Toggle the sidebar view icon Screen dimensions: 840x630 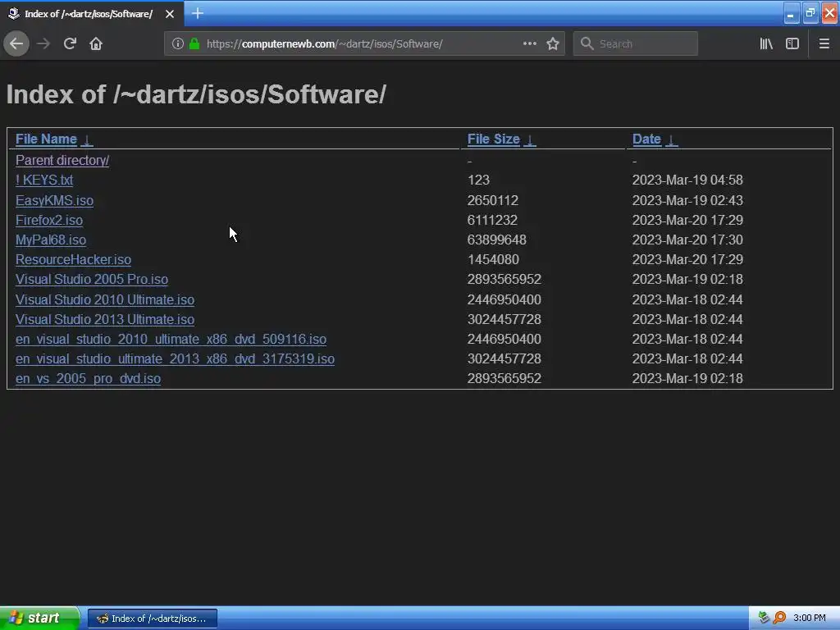pyautogui.click(x=792, y=44)
